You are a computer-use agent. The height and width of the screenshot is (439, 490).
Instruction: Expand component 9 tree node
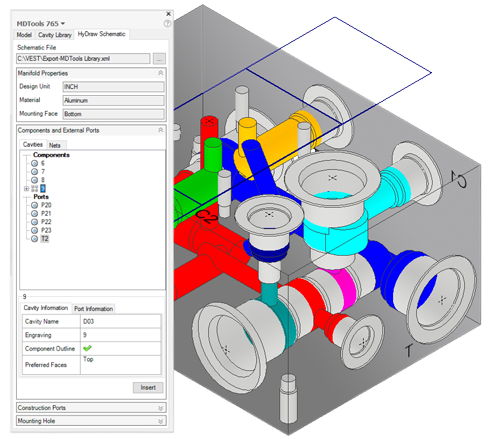tap(26, 189)
